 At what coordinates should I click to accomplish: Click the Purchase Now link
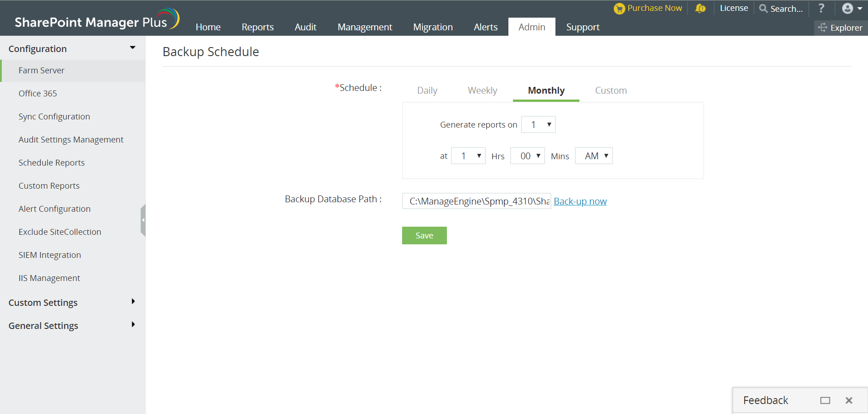point(655,8)
